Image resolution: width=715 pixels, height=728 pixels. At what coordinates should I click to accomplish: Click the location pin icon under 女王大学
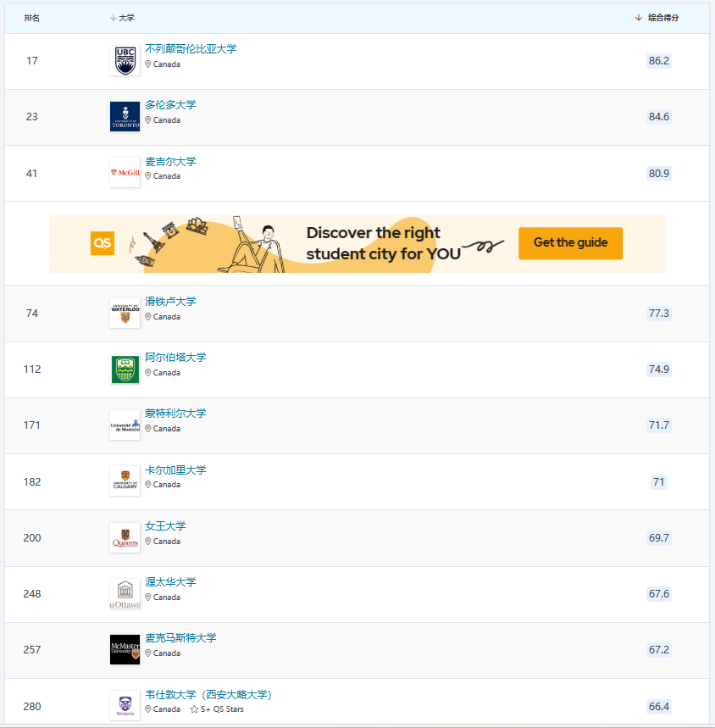point(148,542)
